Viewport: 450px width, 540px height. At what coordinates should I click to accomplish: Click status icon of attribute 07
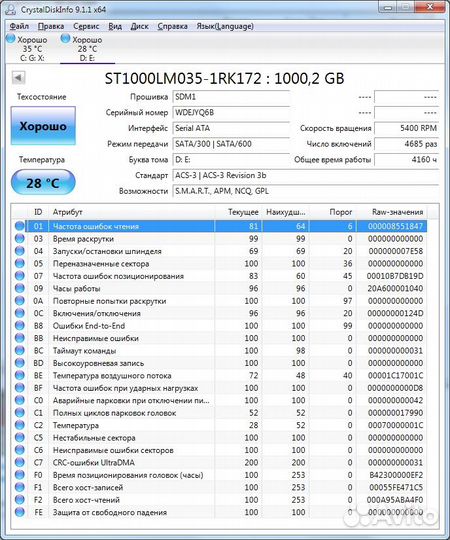tap(20, 276)
